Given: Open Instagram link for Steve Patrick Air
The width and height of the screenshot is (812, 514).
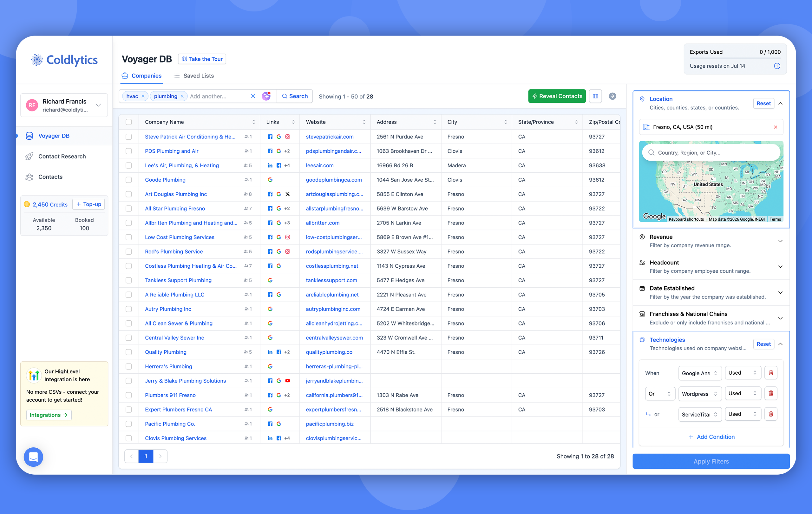Looking at the screenshot, I should click(288, 137).
